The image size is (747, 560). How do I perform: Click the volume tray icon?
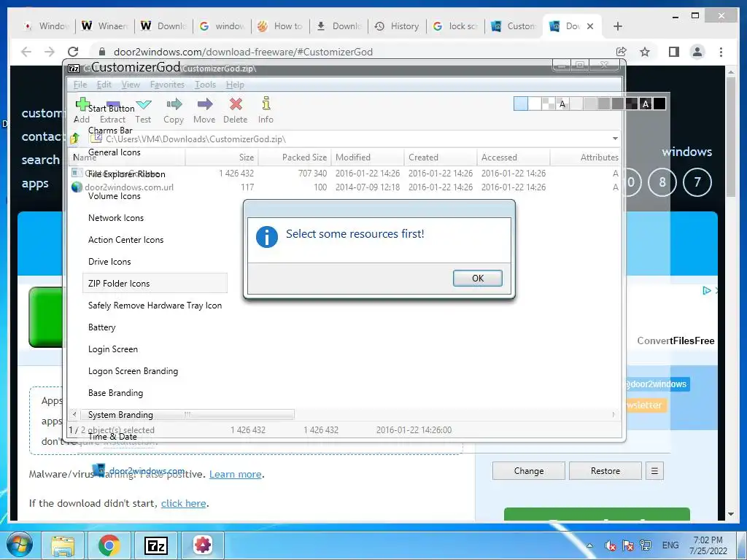[x=610, y=545]
